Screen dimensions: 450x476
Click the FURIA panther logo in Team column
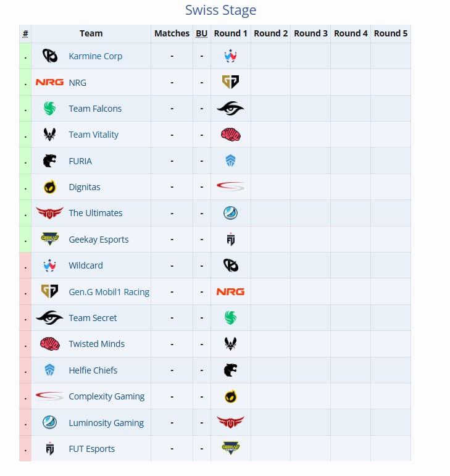[x=50, y=161]
